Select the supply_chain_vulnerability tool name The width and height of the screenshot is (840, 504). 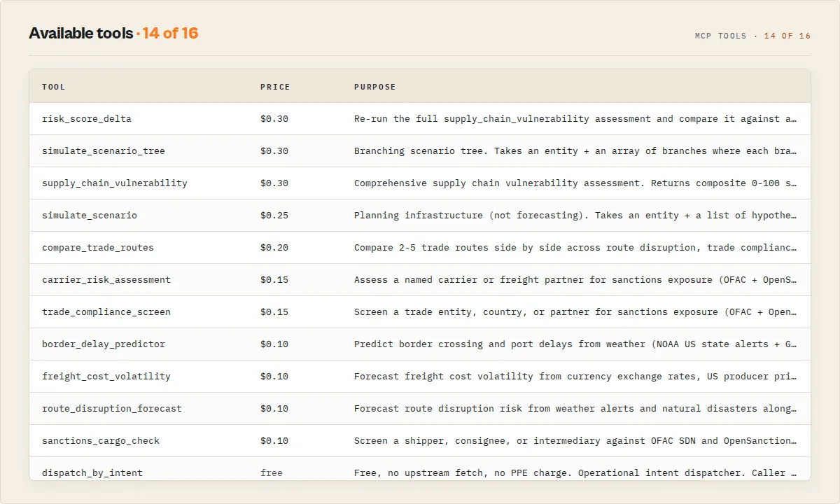(x=115, y=183)
